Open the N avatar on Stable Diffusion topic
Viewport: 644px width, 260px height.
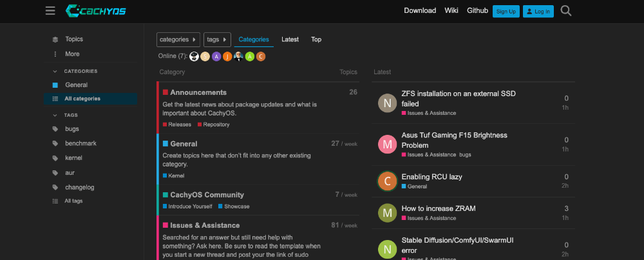[387, 249]
